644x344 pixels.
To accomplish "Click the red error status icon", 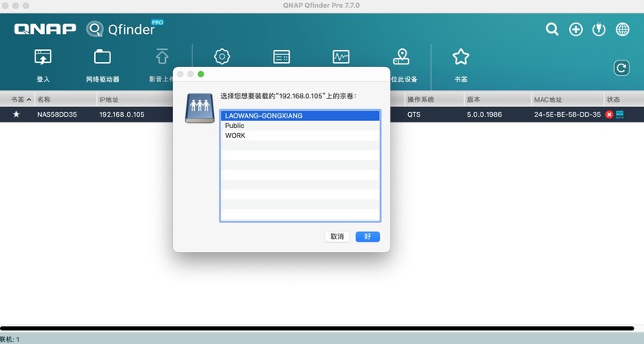I will (609, 114).
